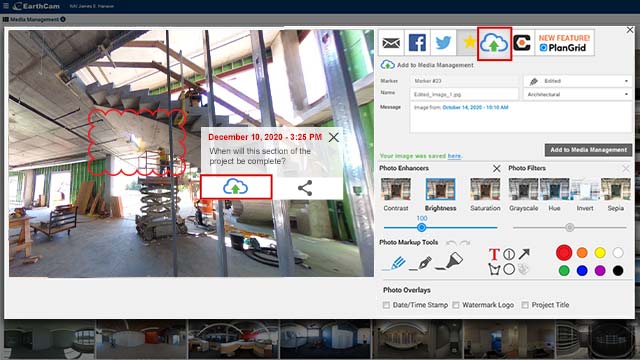
Task: Click the cloud upload icon in share toolbar
Action: coord(494,44)
